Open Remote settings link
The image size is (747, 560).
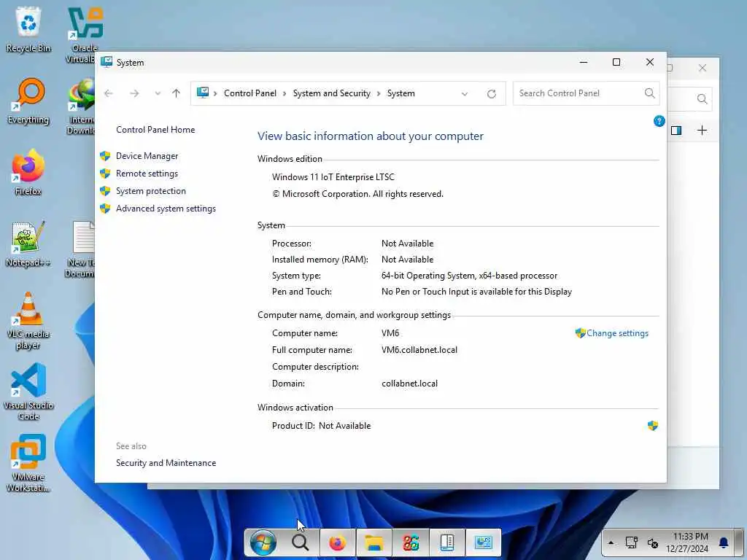tap(147, 174)
